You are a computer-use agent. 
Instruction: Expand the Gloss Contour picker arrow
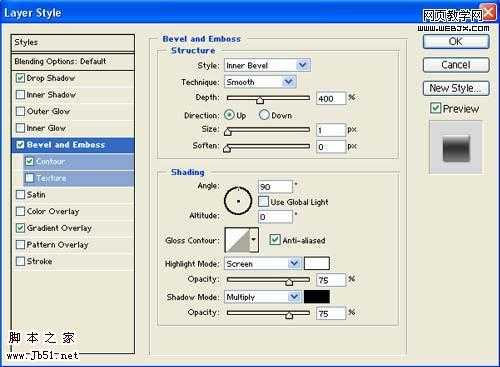click(x=254, y=240)
